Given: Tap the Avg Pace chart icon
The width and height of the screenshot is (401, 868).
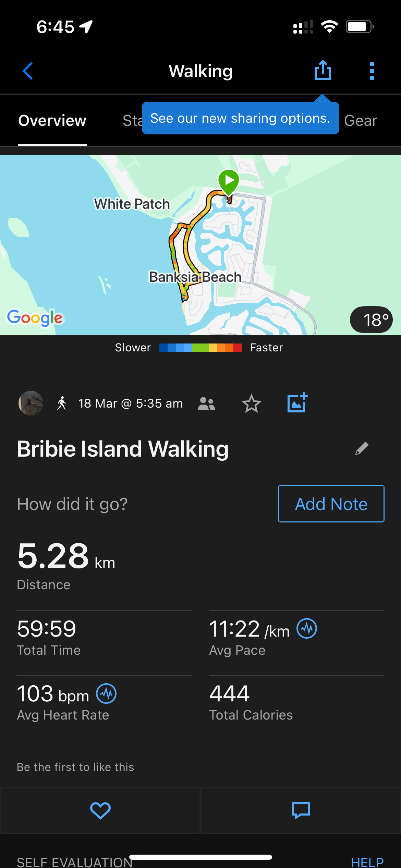Looking at the screenshot, I should pyautogui.click(x=307, y=628).
